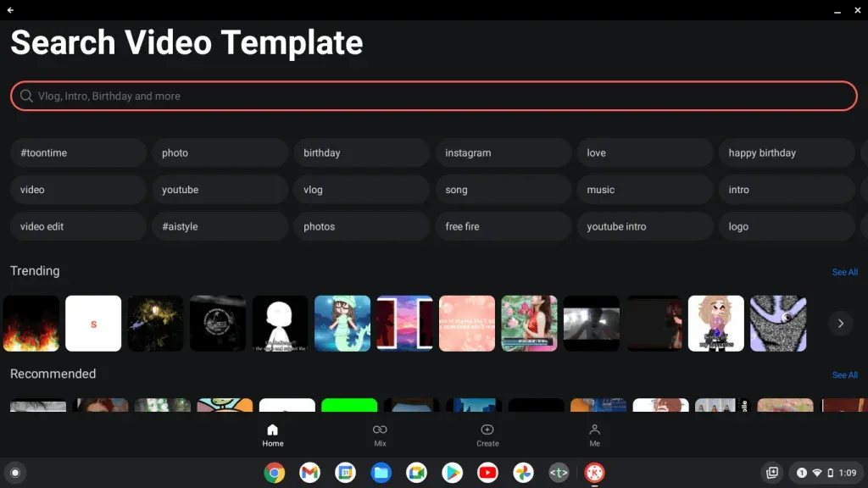Open the mermaid anime template thumbnail
This screenshot has width=868, height=488.
342,324
